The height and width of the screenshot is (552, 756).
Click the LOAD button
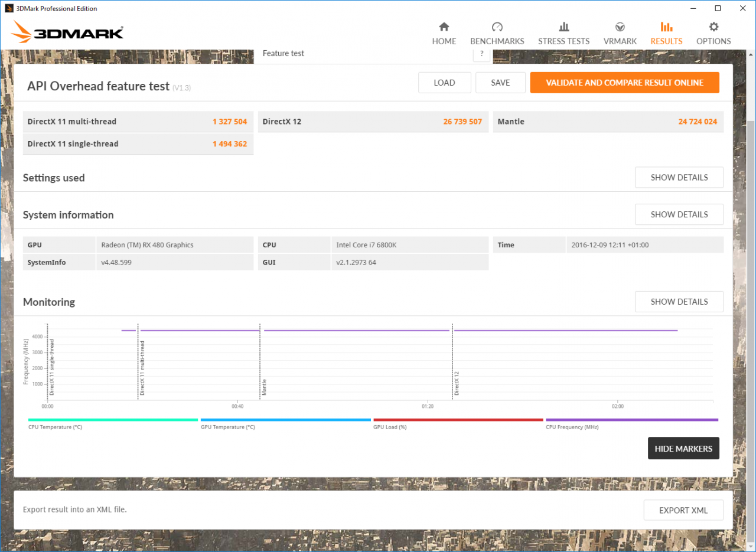(x=444, y=83)
